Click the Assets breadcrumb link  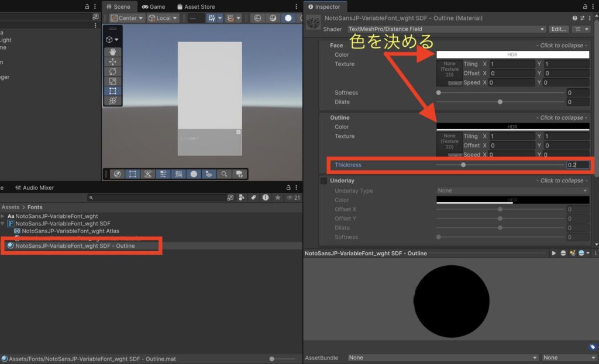[x=11, y=207]
